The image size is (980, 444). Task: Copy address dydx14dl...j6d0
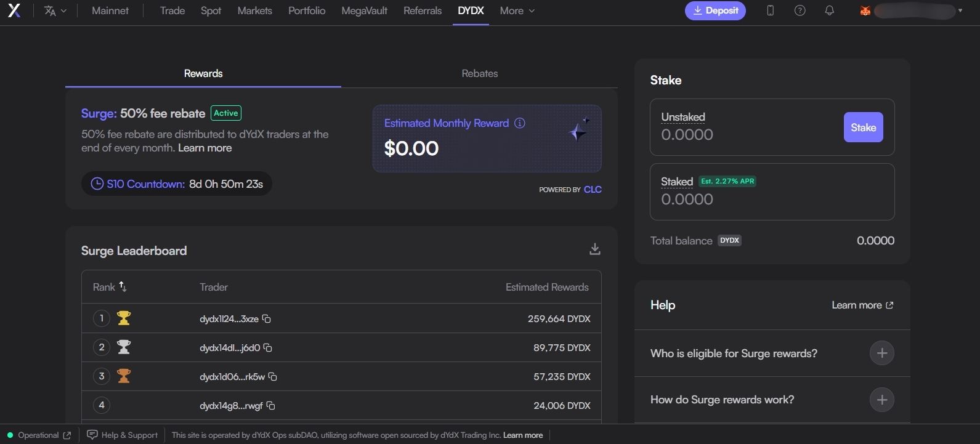click(268, 348)
